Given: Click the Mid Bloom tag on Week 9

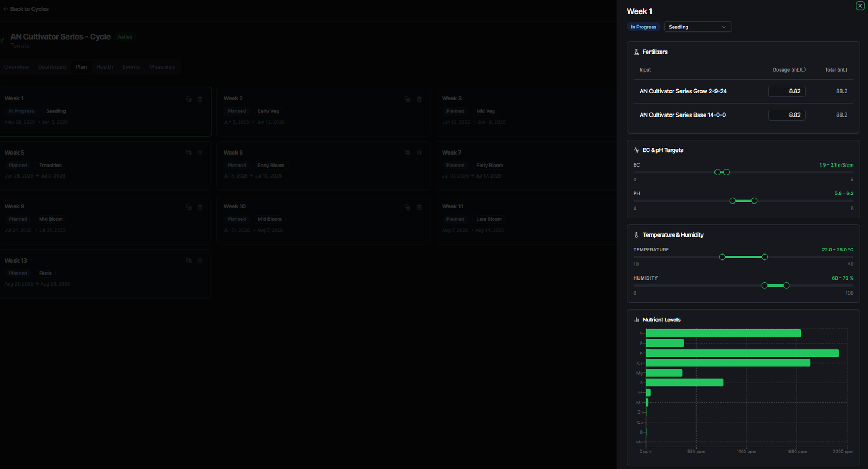Looking at the screenshot, I should pyautogui.click(x=51, y=219).
